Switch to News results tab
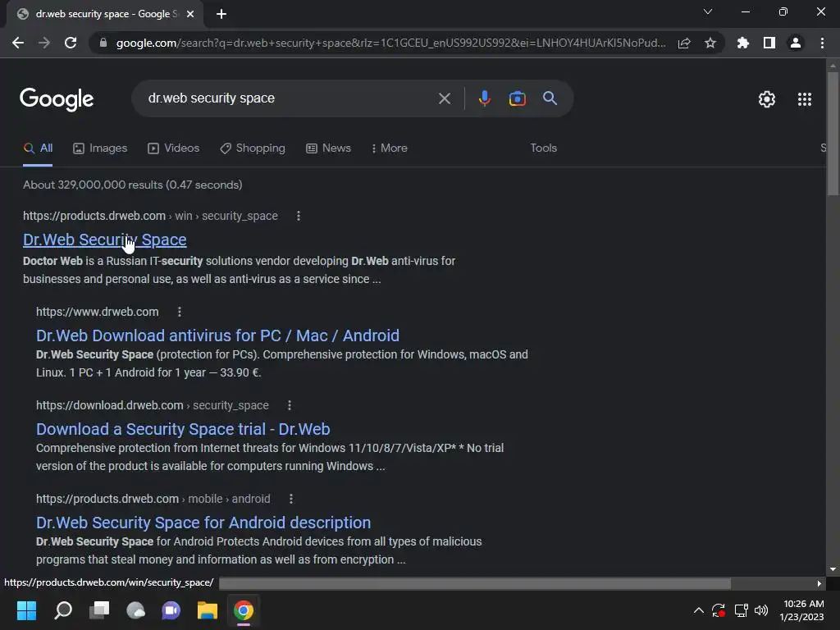840x630 pixels. [328, 148]
